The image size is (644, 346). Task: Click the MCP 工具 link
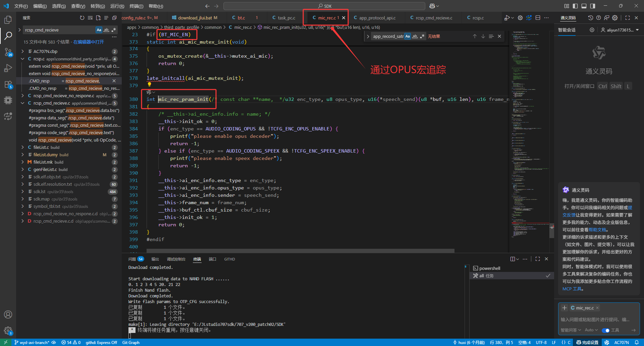pyautogui.click(x=572, y=289)
